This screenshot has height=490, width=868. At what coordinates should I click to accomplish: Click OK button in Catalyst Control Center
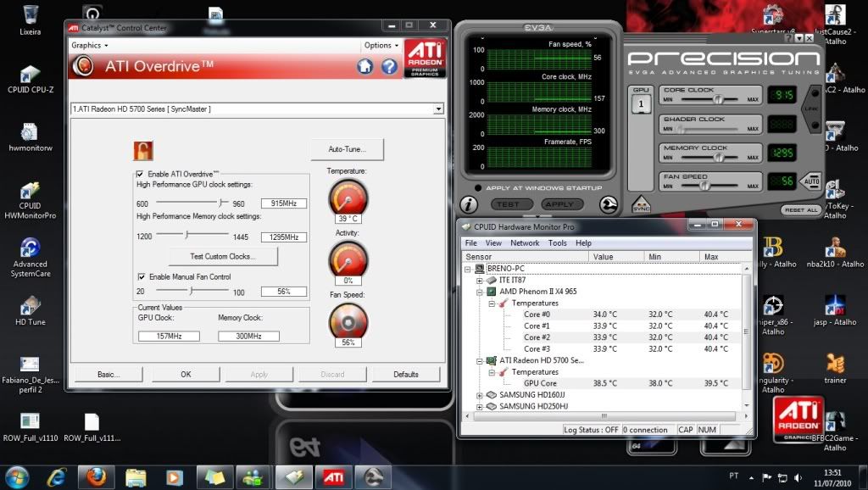click(186, 375)
